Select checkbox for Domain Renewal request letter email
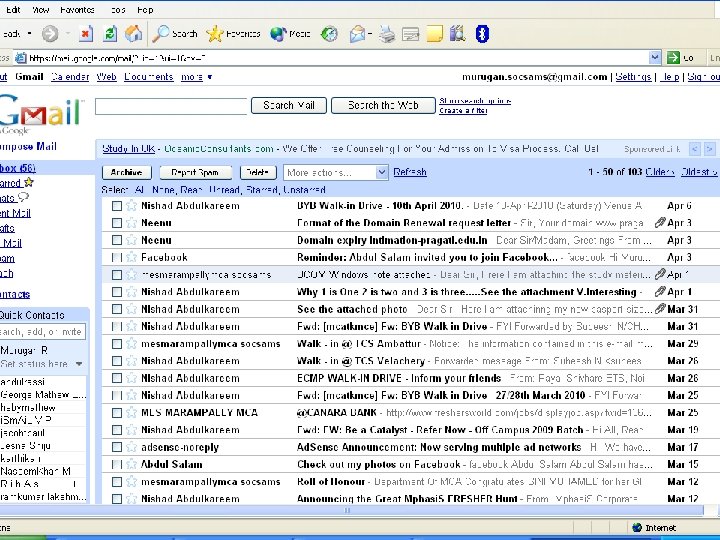This screenshot has width=720, height=540. click(117, 223)
